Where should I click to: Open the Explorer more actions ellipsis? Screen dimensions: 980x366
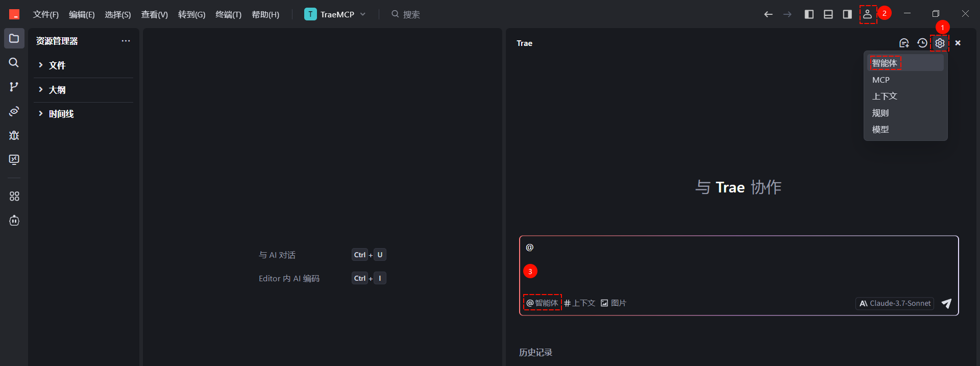point(126,41)
